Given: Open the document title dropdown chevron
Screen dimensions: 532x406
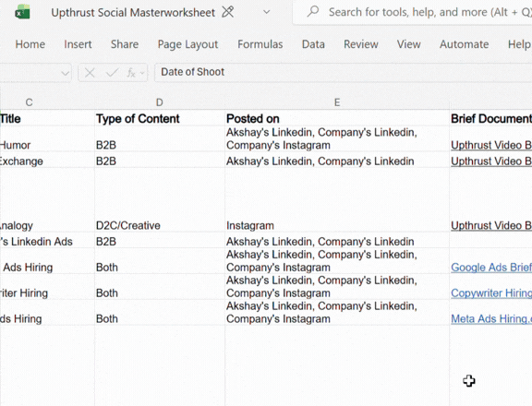Looking at the screenshot, I should pyautogui.click(x=267, y=12).
